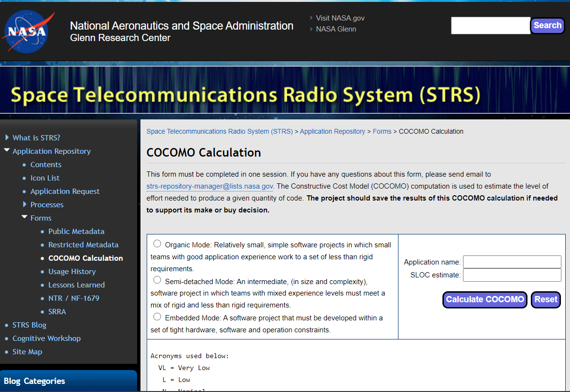Select the Embedded Mode radio button
The height and width of the screenshot is (392, 570).
point(157,317)
